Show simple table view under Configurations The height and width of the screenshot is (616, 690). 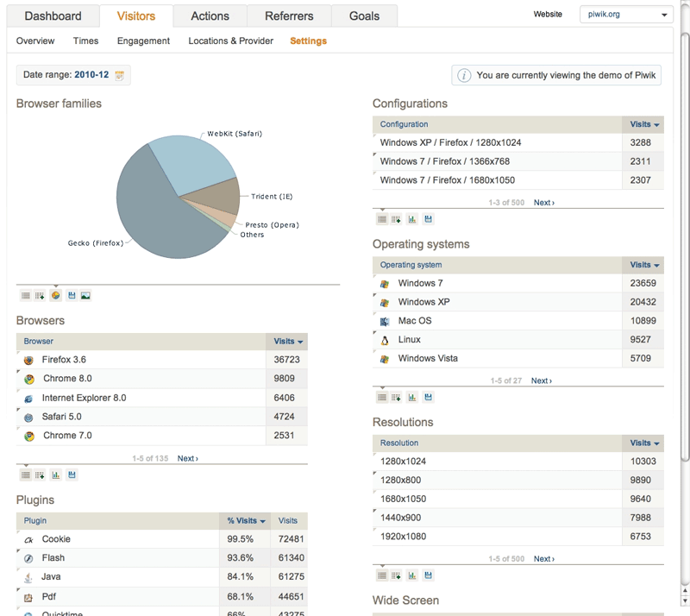coord(381,220)
